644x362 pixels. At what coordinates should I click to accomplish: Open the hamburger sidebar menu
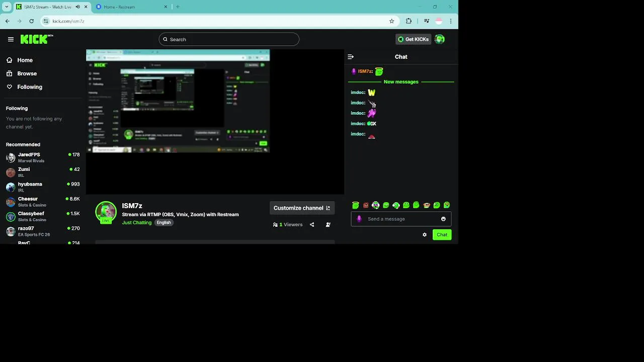pyautogui.click(x=11, y=39)
